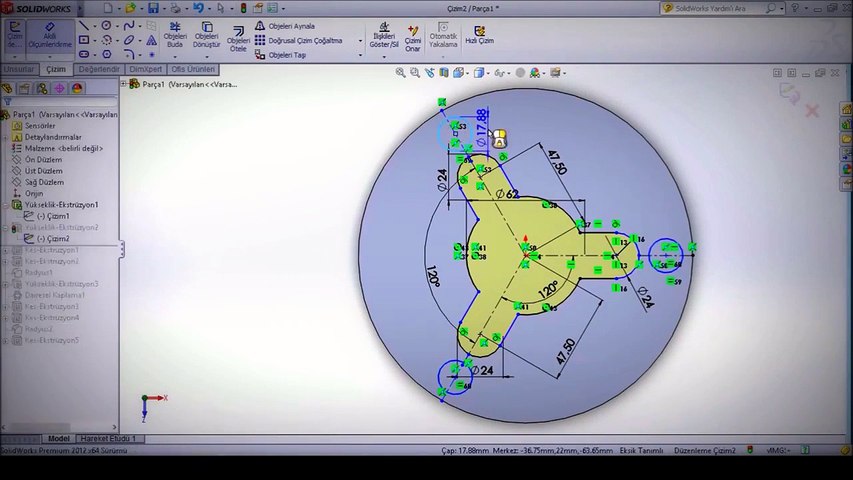This screenshot has width=853, height=480.
Task: Select the Sketch Fillet tool
Action: click(x=129, y=54)
